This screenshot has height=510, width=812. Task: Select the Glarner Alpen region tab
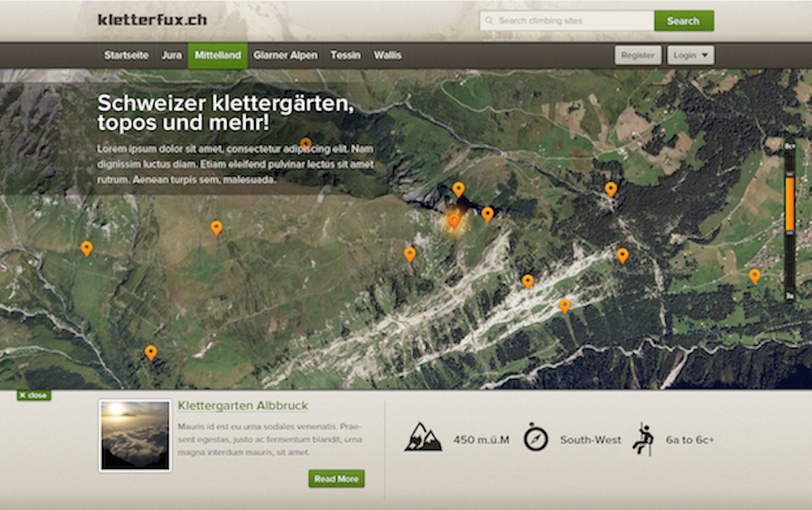click(286, 55)
